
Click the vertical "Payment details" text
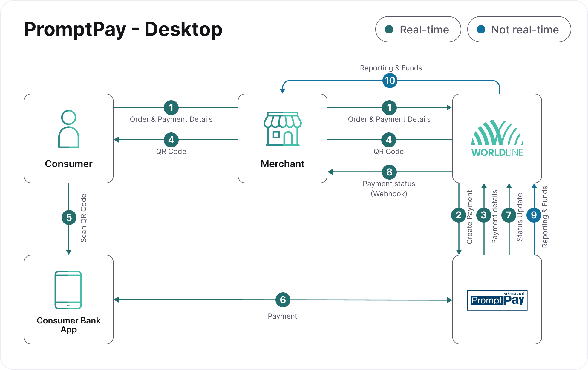click(x=495, y=217)
